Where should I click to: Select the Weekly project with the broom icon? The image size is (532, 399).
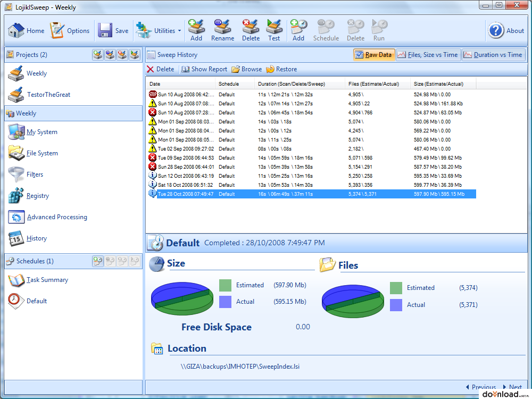pyautogui.click(x=28, y=73)
